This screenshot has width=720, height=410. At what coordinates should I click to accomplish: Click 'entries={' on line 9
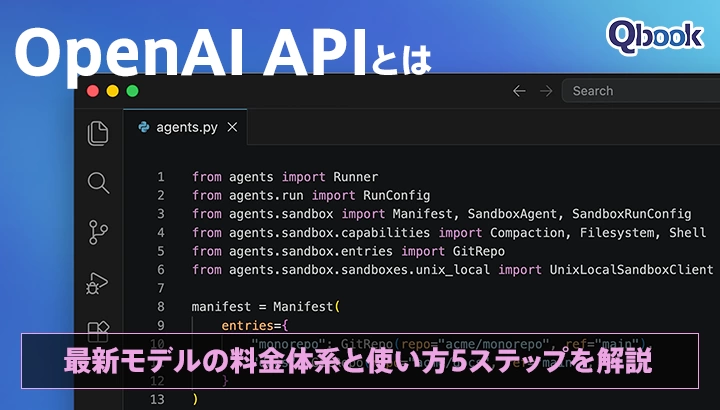255,326
